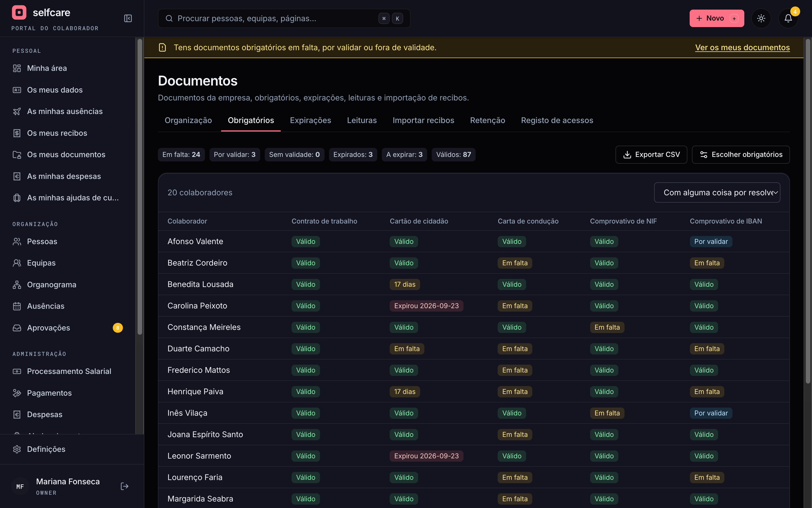Switch to Registo de acessos tab
Viewport: 812px width, 508px height.
pyautogui.click(x=557, y=120)
